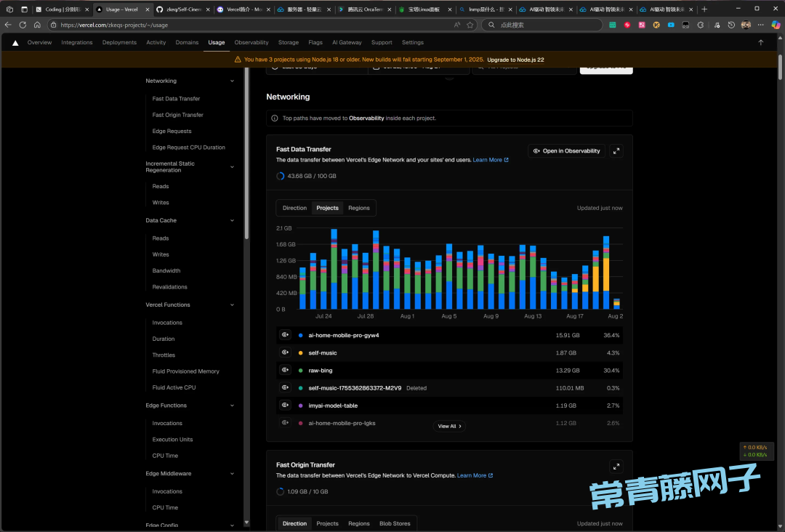This screenshot has width=785, height=532.
Task: Open the Observability navigation tab
Action: (251, 43)
